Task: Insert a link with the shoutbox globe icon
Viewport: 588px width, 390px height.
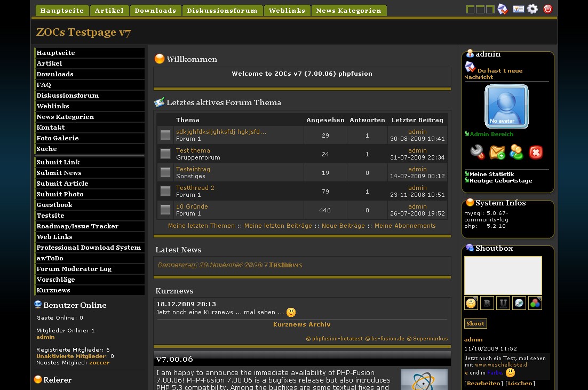Action: tap(519, 303)
